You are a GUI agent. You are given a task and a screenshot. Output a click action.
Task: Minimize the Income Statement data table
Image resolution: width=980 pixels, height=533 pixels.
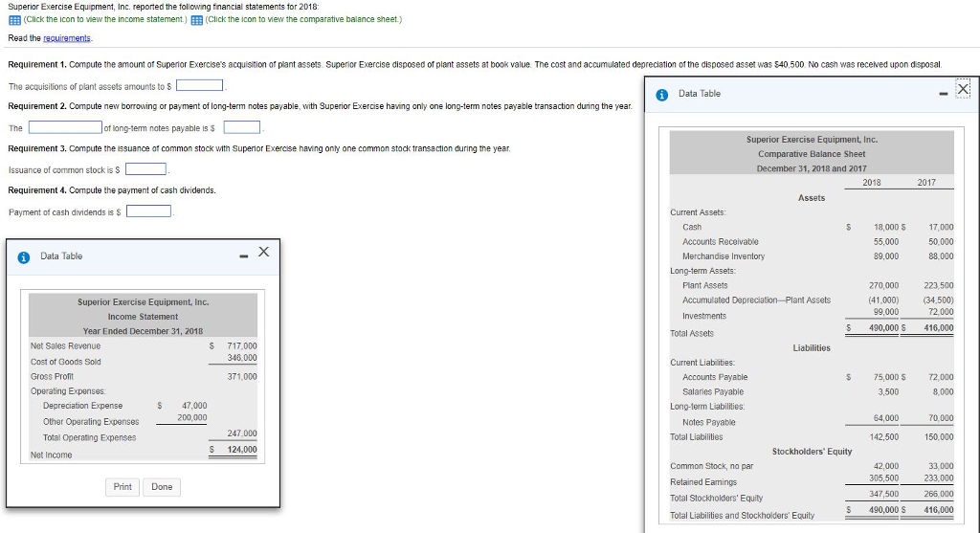(244, 255)
